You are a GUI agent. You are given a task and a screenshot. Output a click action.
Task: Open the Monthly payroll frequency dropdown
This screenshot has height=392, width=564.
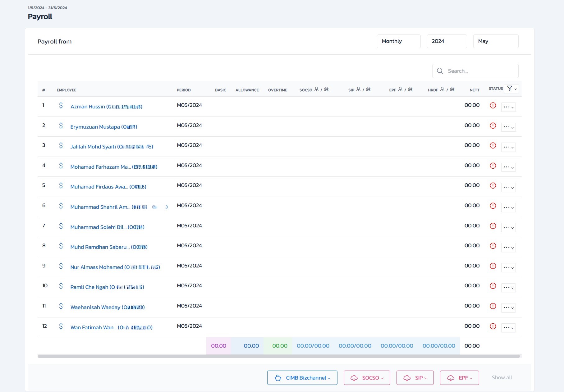tap(398, 41)
